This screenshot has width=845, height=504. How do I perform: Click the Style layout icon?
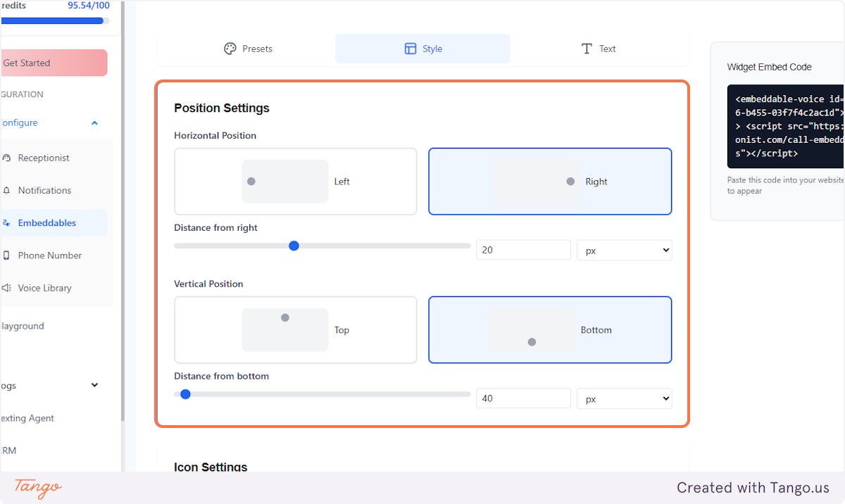pos(411,48)
